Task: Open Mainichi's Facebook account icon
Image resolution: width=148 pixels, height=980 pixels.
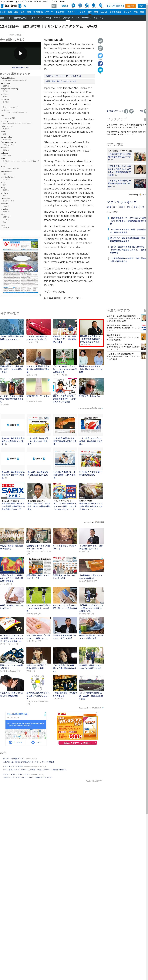Action: (x=126, y=111)
